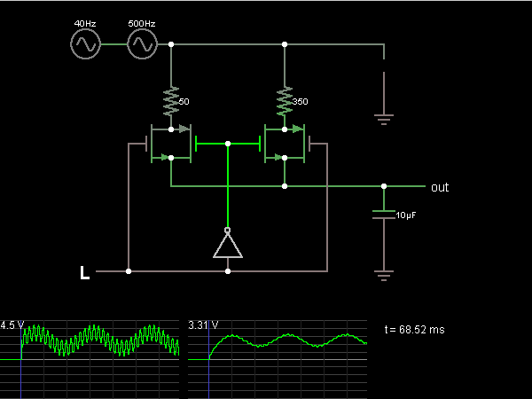This screenshot has height=399, width=532.
Task: Click the junction node below the inverter
Action: coord(228,271)
